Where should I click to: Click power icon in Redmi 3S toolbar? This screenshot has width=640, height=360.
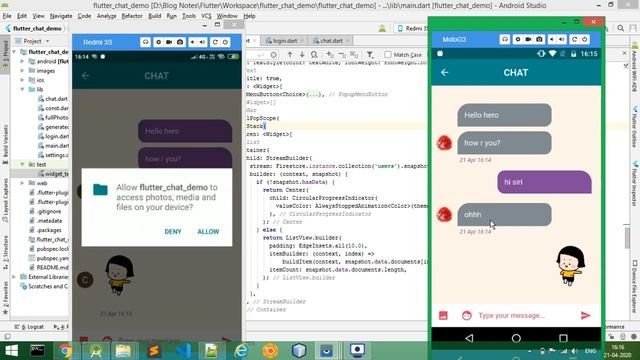coord(225,42)
